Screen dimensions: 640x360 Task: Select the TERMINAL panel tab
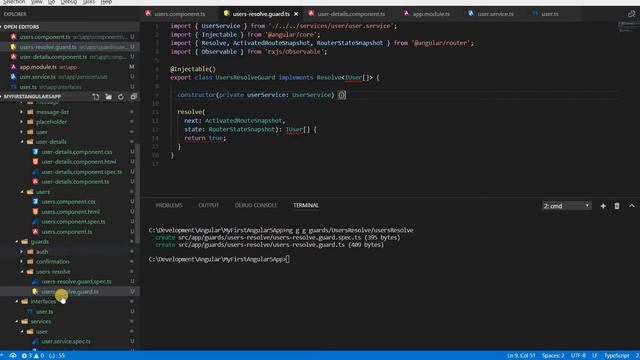coord(306,205)
